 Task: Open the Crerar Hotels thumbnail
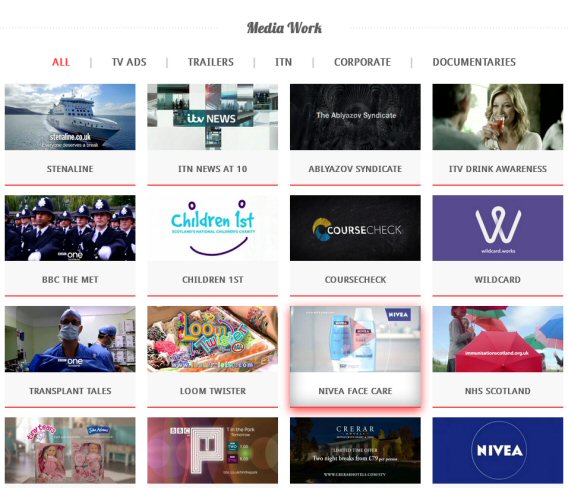click(x=355, y=450)
